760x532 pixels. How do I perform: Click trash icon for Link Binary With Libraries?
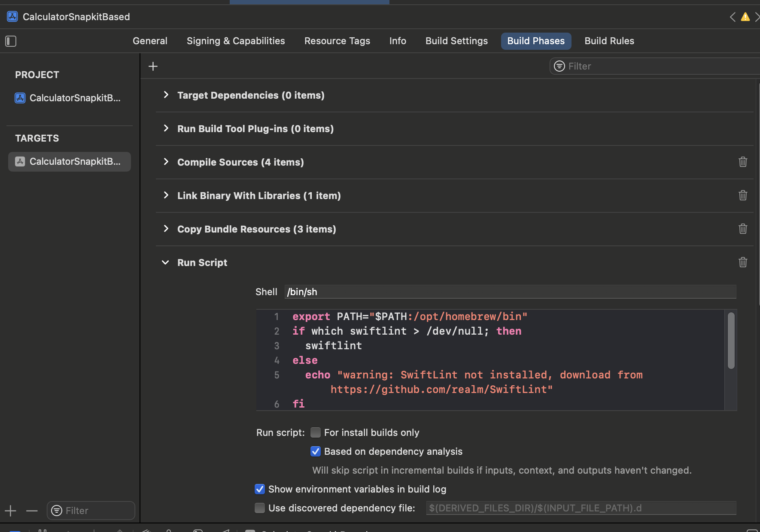743,195
